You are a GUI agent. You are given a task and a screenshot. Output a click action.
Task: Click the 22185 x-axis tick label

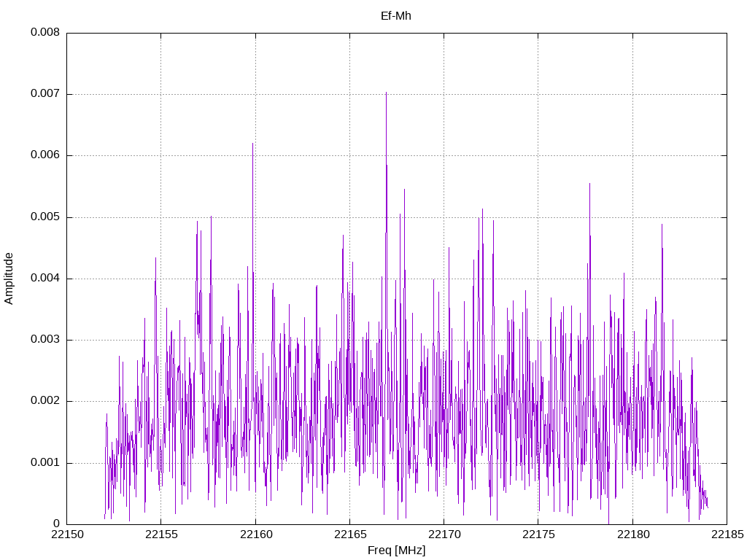[x=727, y=534]
